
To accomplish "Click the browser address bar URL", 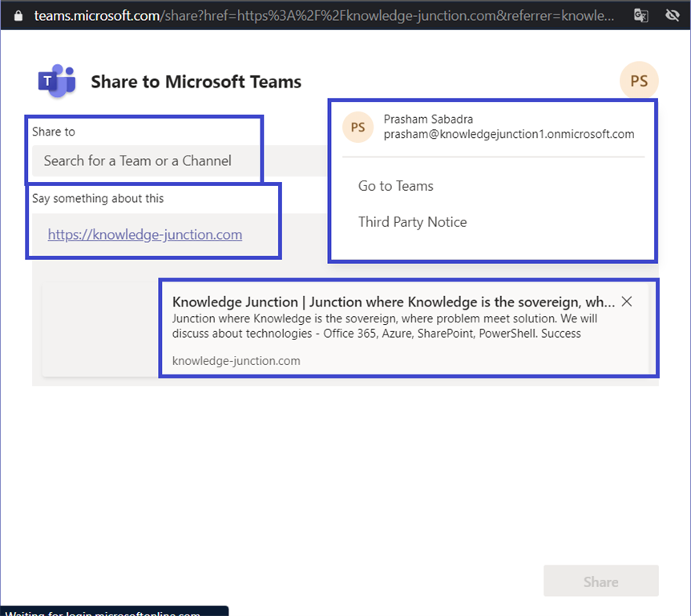I will tap(324, 15).
